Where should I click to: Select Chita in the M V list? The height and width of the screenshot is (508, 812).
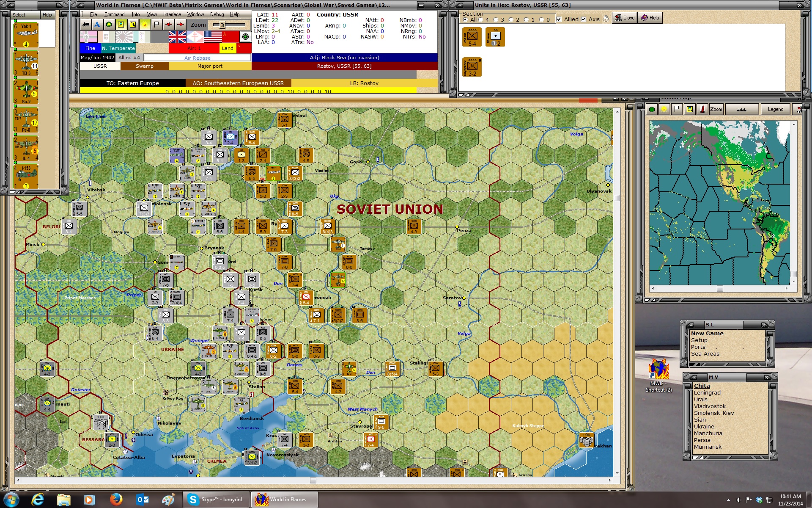click(702, 386)
